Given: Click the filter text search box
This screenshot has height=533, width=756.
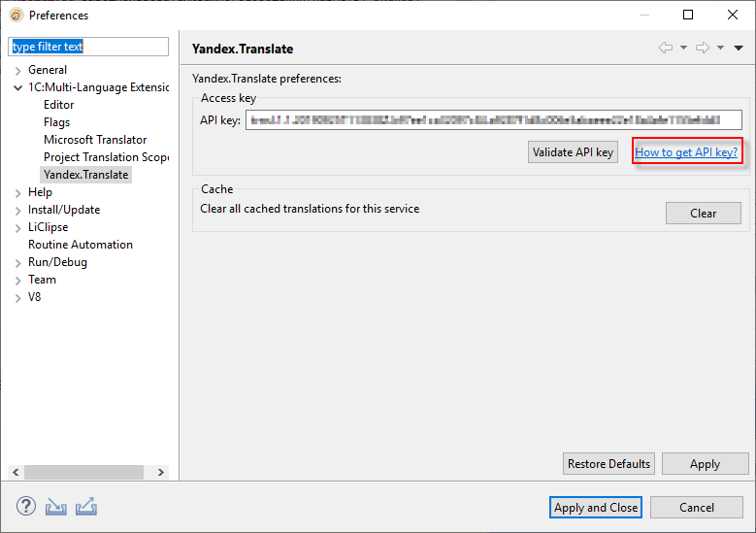Looking at the screenshot, I should pyautogui.click(x=88, y=47).
